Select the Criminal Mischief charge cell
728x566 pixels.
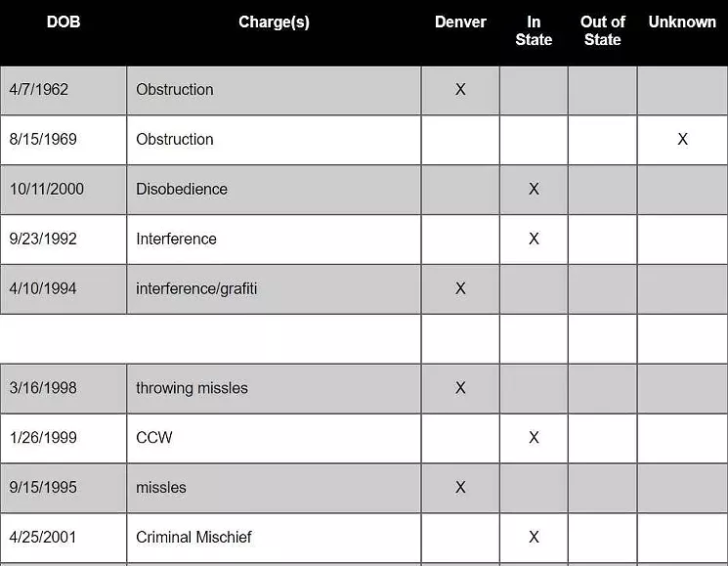point(274,538)
